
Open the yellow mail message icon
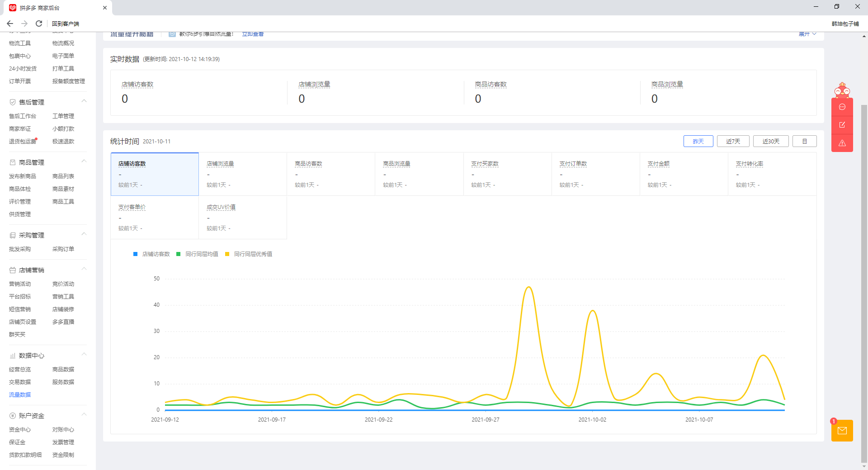pos(842,431)
